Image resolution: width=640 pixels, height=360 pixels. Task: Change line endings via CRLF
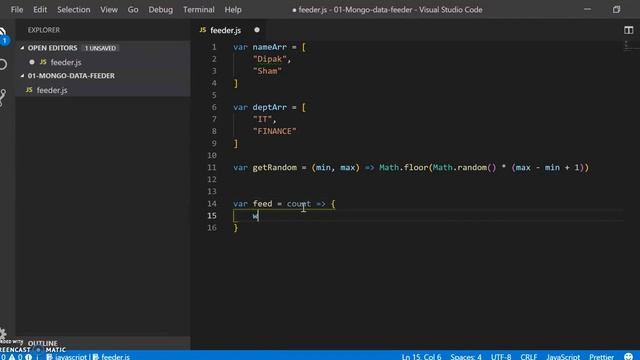[x=529, y=356]
